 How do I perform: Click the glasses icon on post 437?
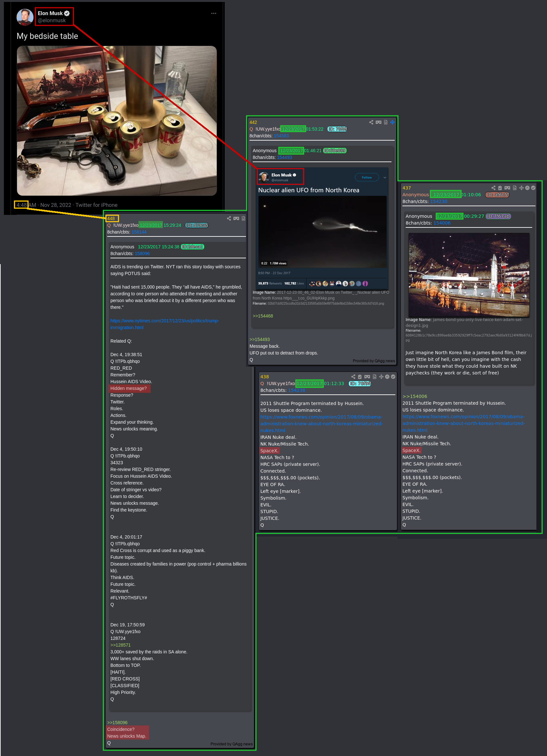click(x=507, y=188)
